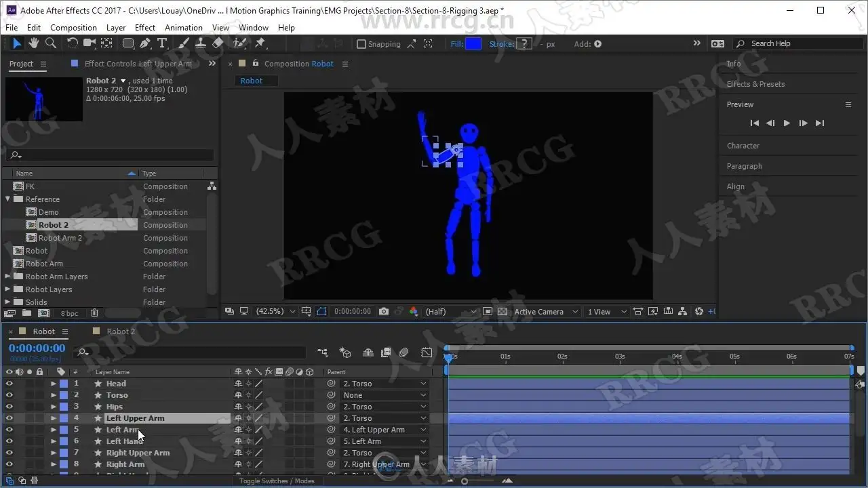Hide the Head layer with eye icon
The width and height of the screenshot is (868, 488).
(9, 384)
